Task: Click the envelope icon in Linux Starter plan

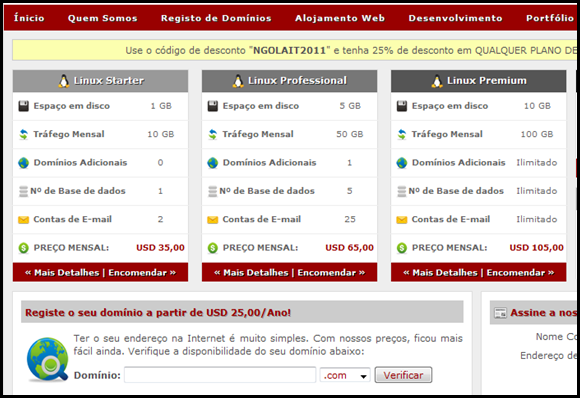Action: point(24,220)
